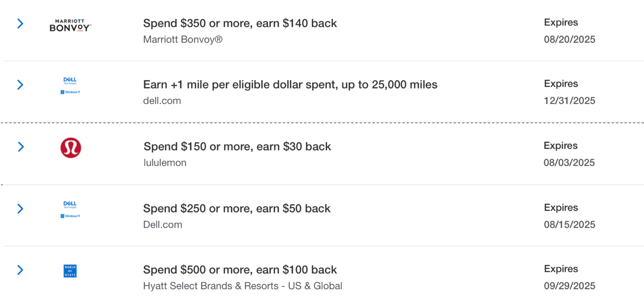Open 'Earn +1 mile per eligible dollar spent' offer
This screenshot has width=644, height=307.
coord(290,85)
